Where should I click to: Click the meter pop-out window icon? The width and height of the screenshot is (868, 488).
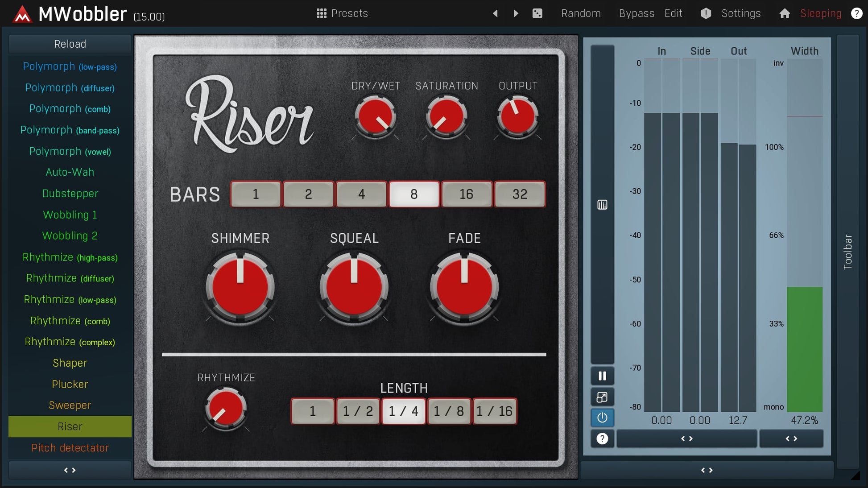point(602,397)
